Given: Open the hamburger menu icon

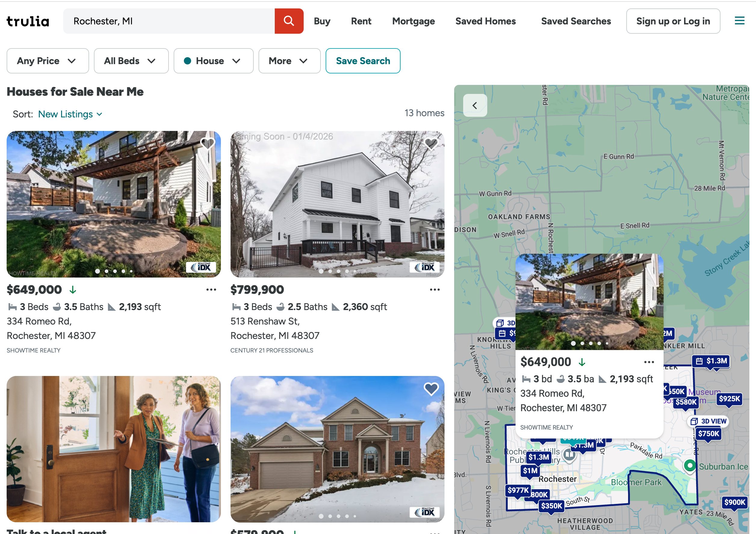Looking at the screenshot, I should coord(739,21).
